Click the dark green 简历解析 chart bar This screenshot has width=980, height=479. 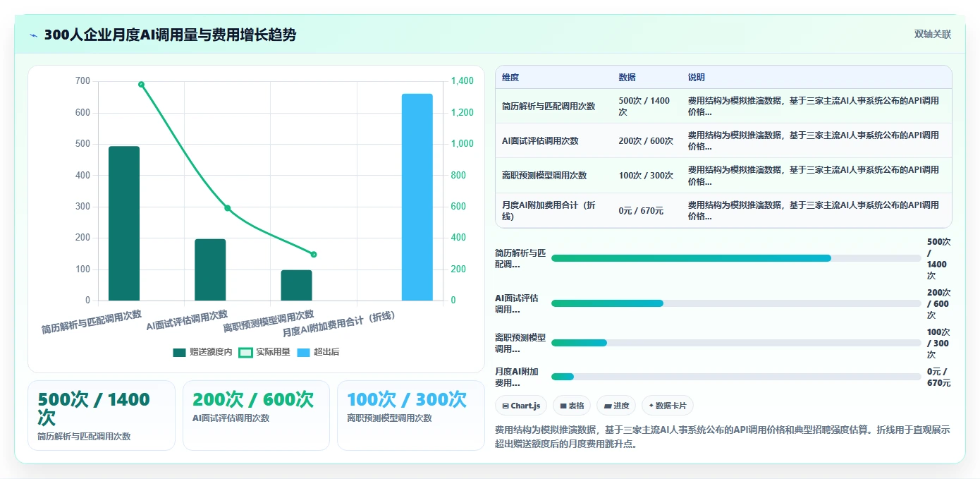(124, 224)
